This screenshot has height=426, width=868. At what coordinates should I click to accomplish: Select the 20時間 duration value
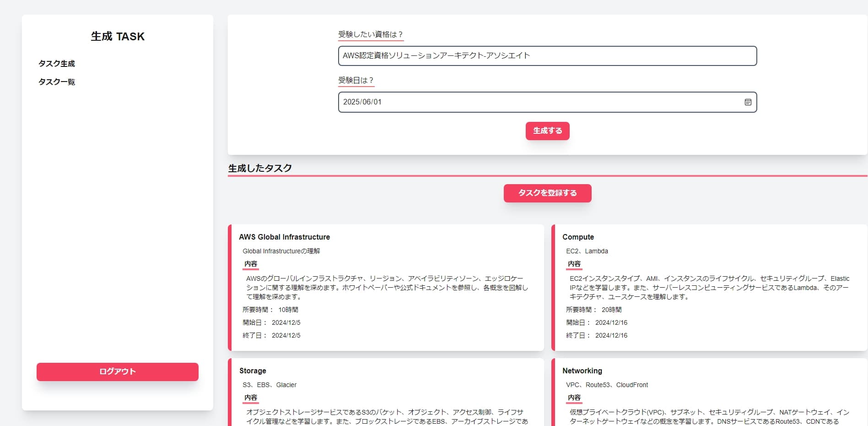tap(612, 310)
